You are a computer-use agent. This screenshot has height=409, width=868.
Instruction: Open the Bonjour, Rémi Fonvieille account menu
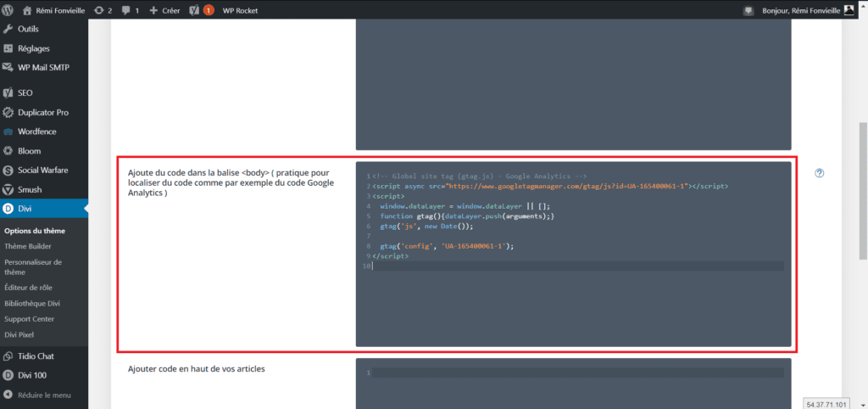pos(808,10)
